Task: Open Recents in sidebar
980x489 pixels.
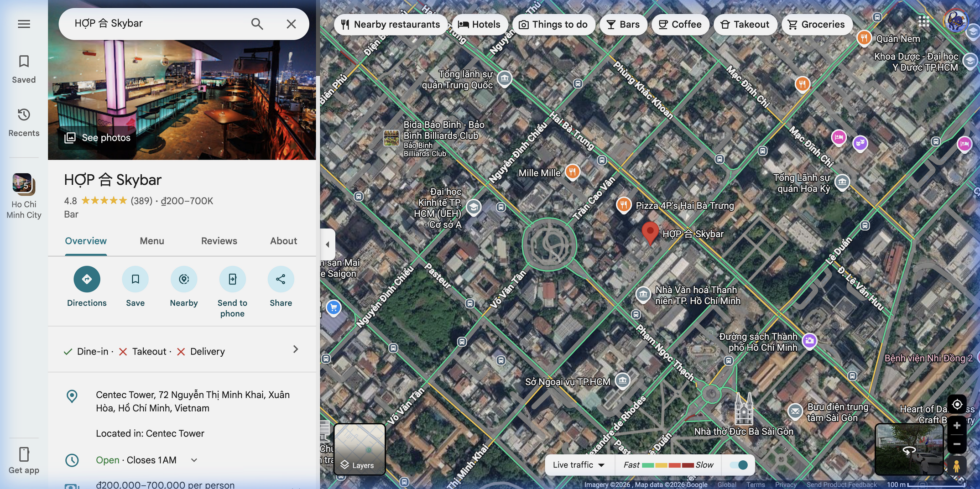Action: point(24,122)
